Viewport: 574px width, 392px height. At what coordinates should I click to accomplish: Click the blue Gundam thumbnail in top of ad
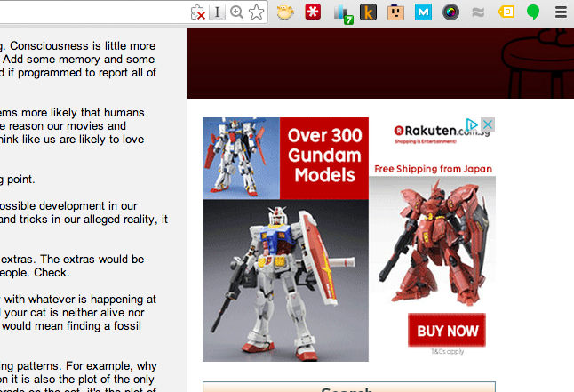[x=242, y=158]
